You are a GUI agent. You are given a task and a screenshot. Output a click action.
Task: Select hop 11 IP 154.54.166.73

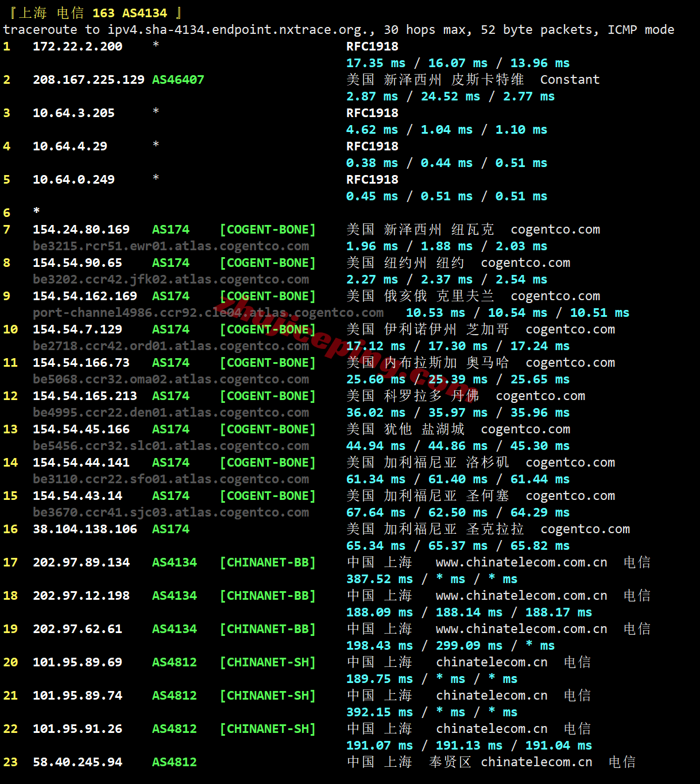pyautogui.click(x=81, y=363)
